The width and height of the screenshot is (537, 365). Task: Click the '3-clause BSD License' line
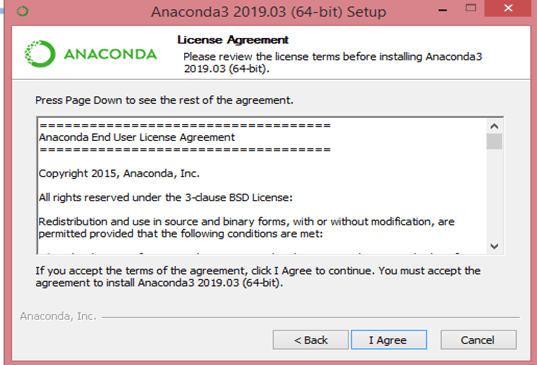[166, 198]
